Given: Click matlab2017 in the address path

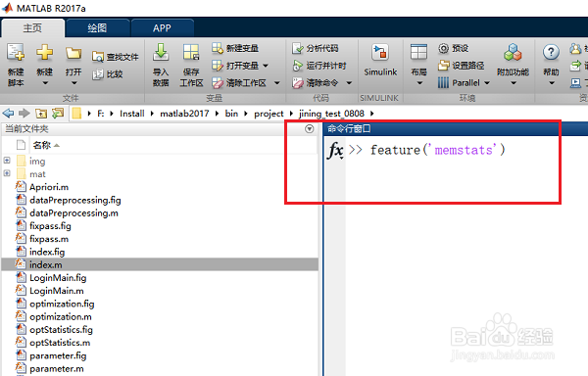Looking at the screenshot, I should tap(184, 114).
